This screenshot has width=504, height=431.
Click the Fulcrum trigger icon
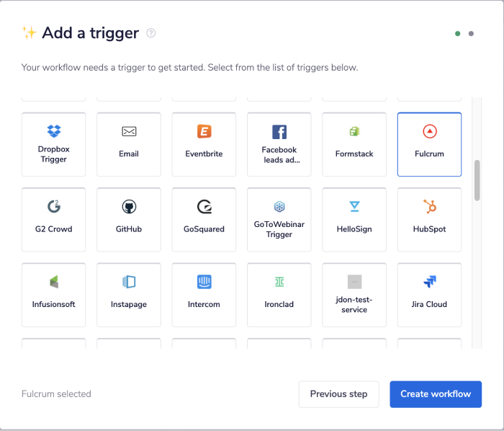pos(429,131)
